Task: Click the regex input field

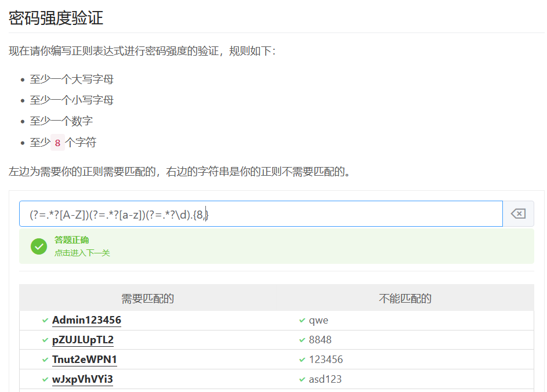Action: point(261,214)
